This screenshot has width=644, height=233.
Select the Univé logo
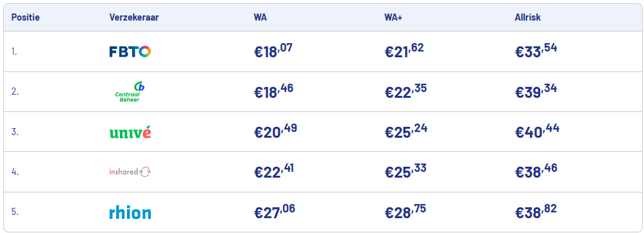[130, 132]
